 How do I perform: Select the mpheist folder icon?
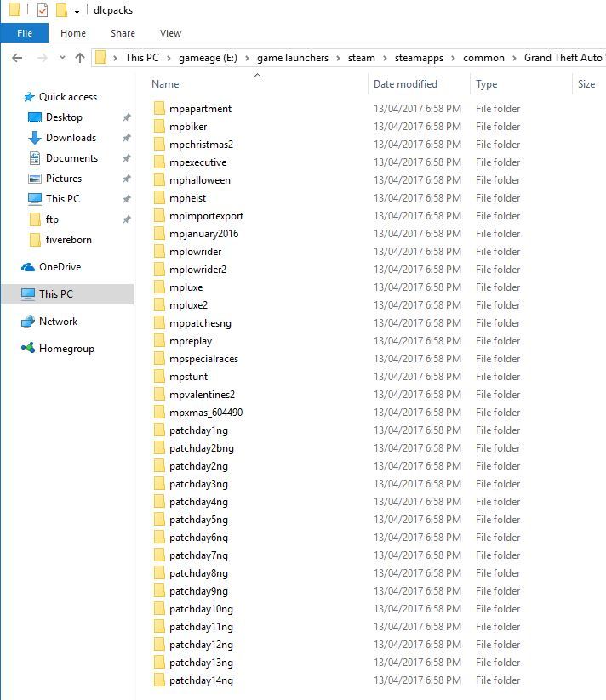pos(159,198)
